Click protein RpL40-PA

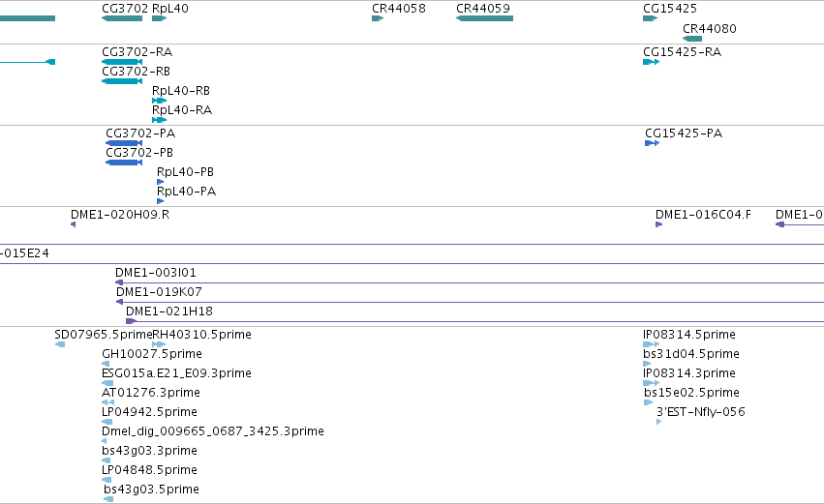coord(161,201)
